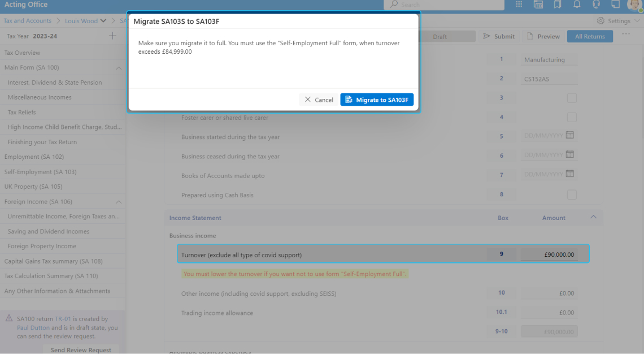644x354 pixels.
Task: Toggle the Foster carer checkbox in box 4
Action: (x=572, y=117)
